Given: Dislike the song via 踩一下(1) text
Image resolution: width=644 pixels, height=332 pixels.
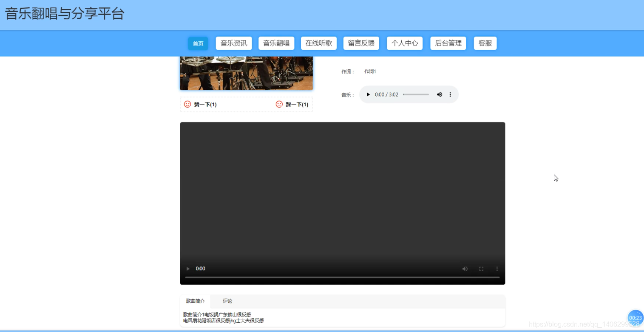Looking at the screenshot, I should (297, 105).
